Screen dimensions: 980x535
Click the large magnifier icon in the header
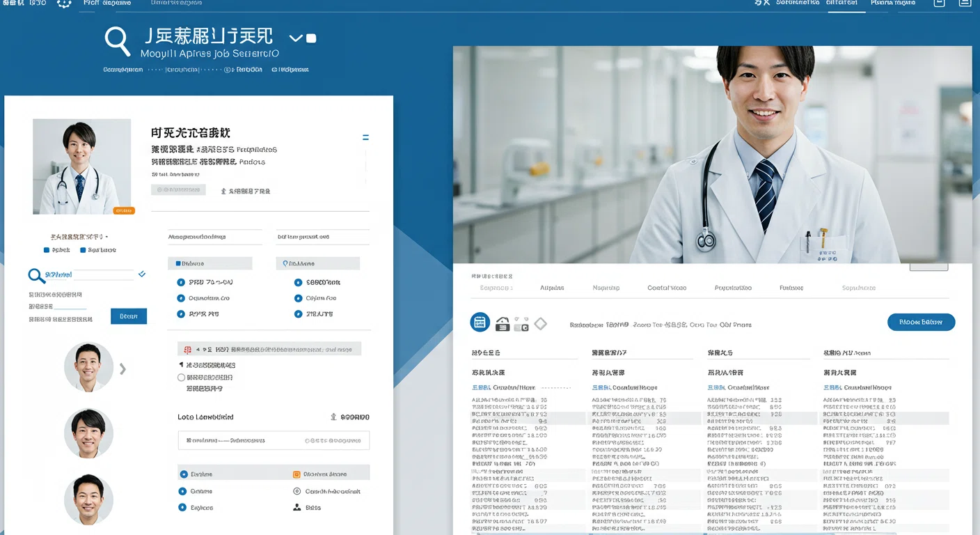(x=118, y=41)
